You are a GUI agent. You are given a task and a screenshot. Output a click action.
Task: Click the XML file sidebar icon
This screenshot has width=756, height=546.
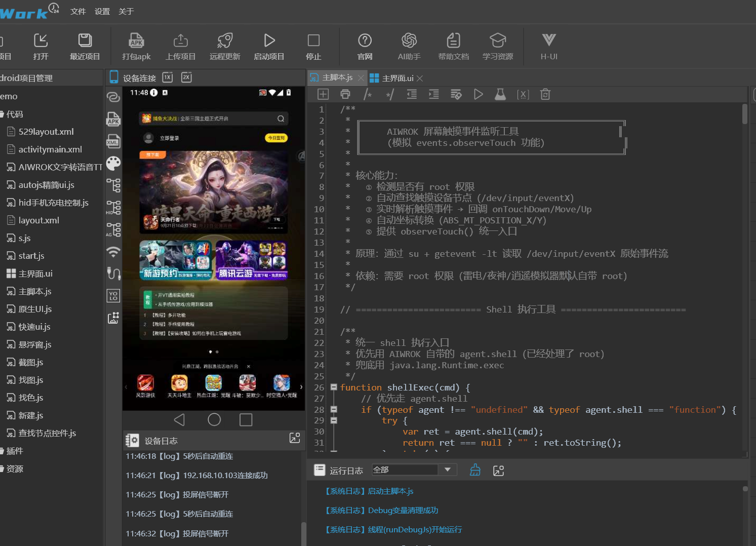coord(113,141)
